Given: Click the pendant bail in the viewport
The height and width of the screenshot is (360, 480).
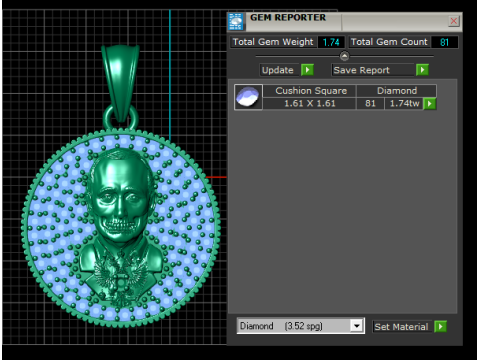Looking at the screenshot, I should pos(120,83).
